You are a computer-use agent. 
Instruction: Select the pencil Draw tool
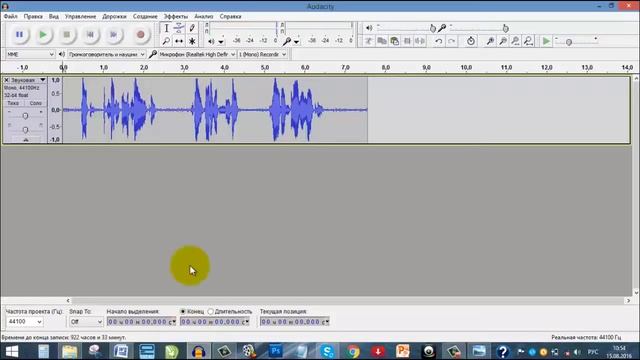coord(192,28)
